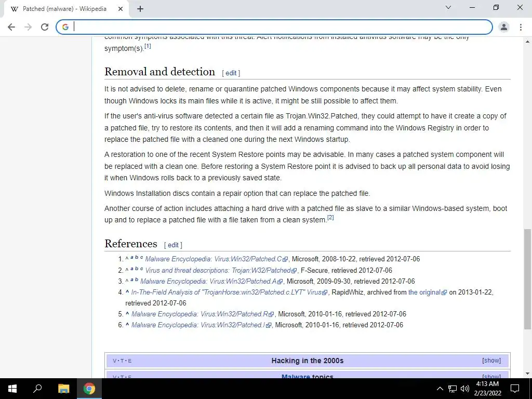Image resolution: width=532 pixels, height=399 pixels.
Task: Jump back via reference 1 backlink 'a'
Action: (x=132, y=257)
